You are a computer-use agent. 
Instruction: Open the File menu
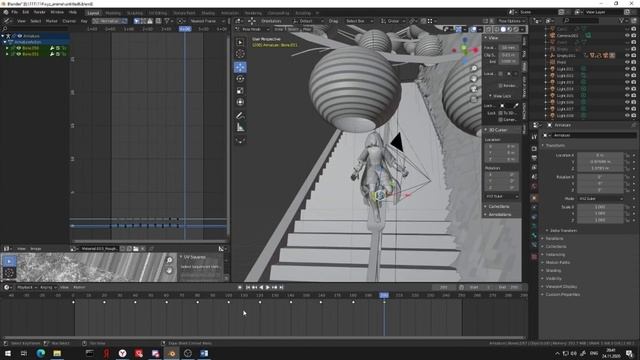tap(14, 12)
